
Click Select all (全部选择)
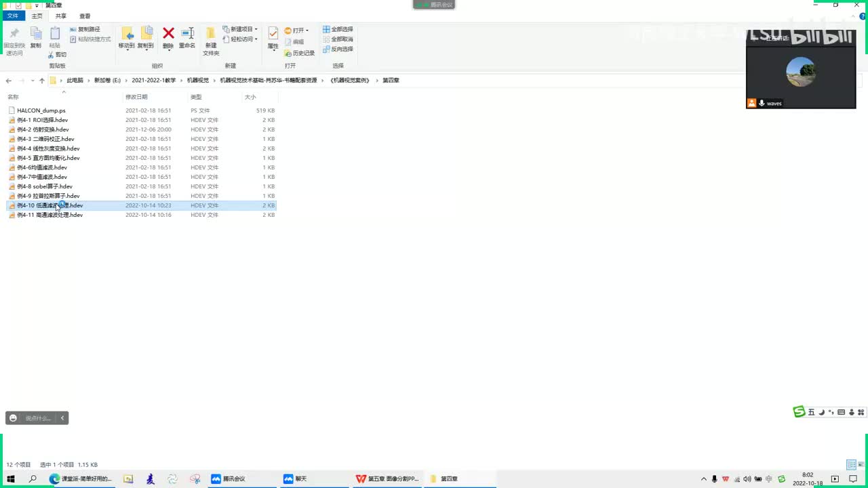coord(338,29)
